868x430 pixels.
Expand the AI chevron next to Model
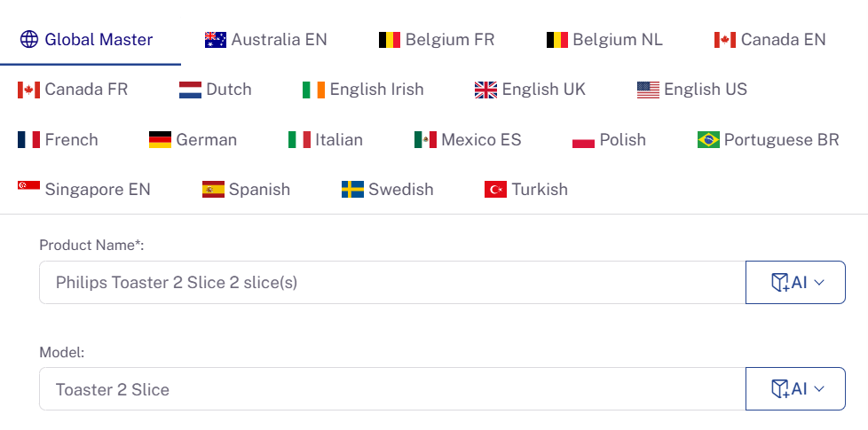point(820,389)
